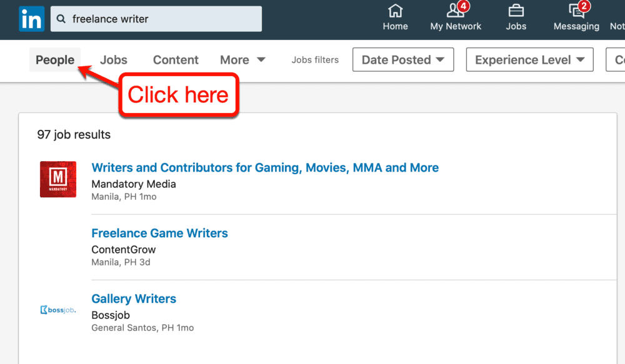Image resolution: width=625 pixels, height=364 pixels.
Task: Click the search magnifying glass icon
Action: point(61,19)
